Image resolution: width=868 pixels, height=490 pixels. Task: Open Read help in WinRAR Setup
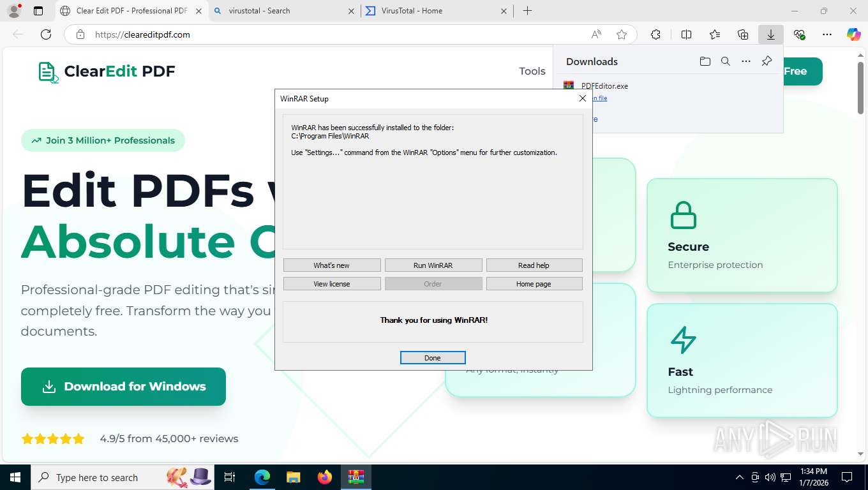[x=534, y=265]
